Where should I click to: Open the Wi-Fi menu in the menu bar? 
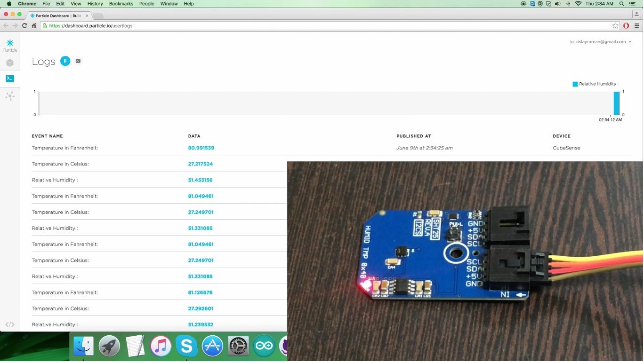click(x=578, y=3)
